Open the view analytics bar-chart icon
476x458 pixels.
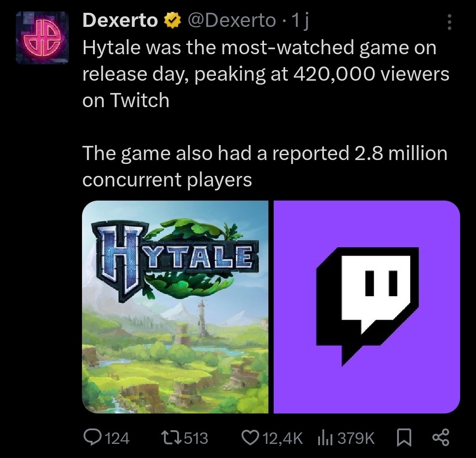pos(324,437)
